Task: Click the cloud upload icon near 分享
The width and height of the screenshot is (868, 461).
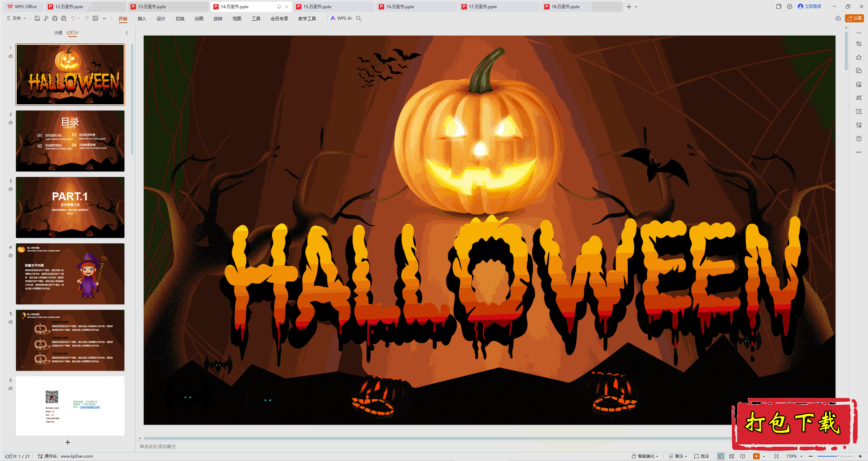Action: (x=838, y=18)
